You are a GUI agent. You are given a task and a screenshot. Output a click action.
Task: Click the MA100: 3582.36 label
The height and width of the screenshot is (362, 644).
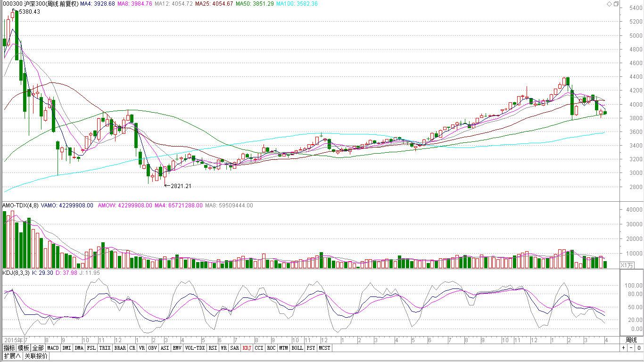(x=297, y=4)
